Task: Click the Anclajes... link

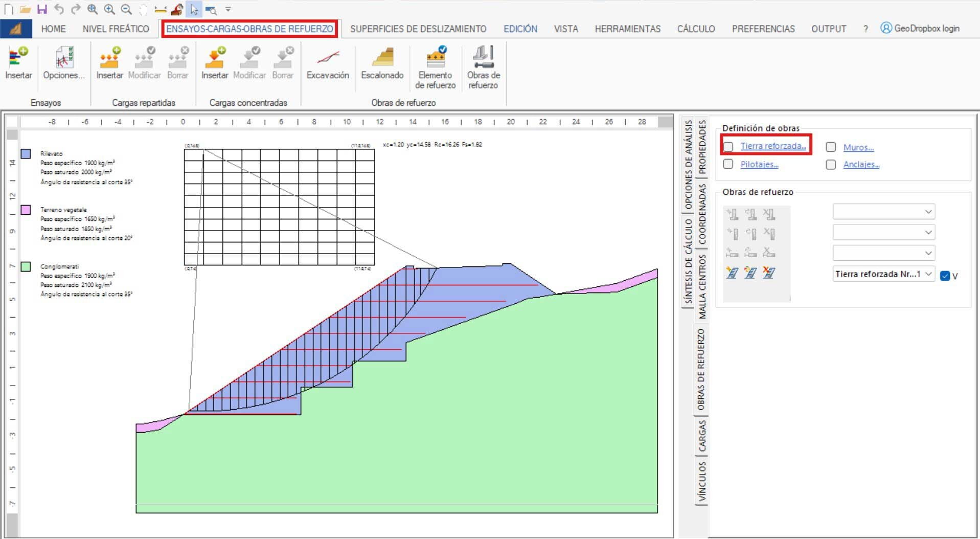Action: click(x=861, y=164)
